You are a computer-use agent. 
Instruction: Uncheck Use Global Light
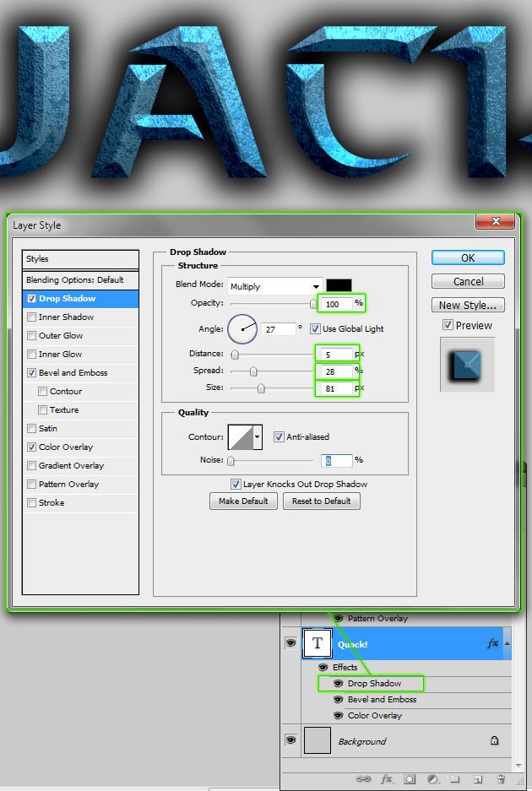315,328
